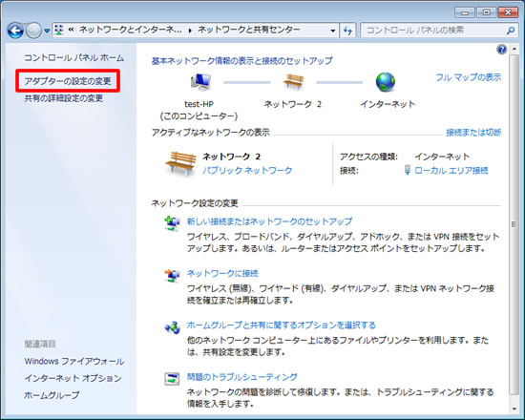Click the large bench icon for the active network

click(180, 163)
